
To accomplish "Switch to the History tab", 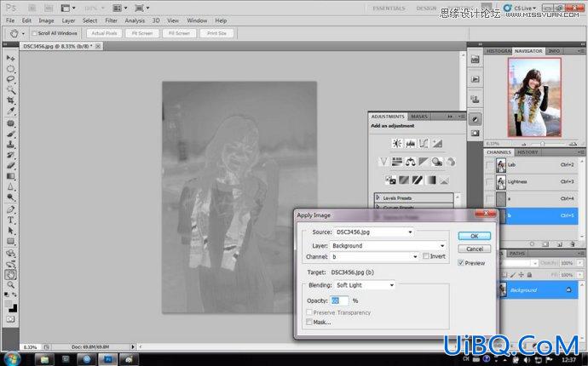I will [527, 152].
